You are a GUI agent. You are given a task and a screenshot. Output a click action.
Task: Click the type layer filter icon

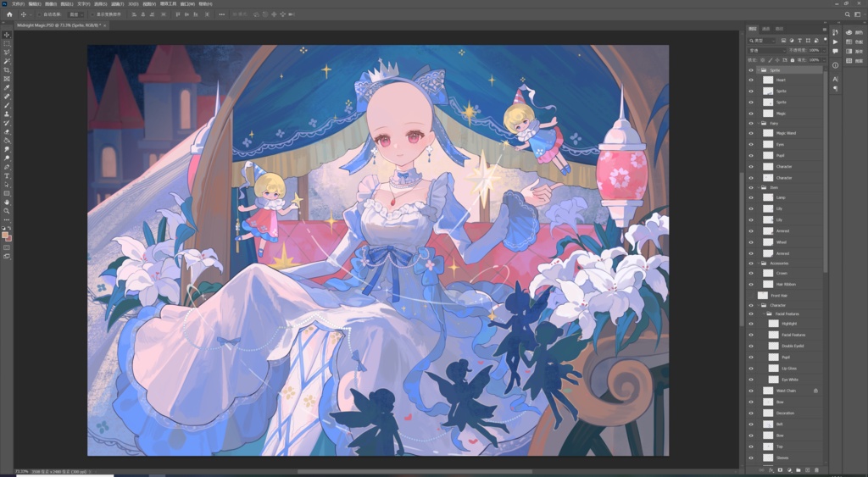(799, 41)
